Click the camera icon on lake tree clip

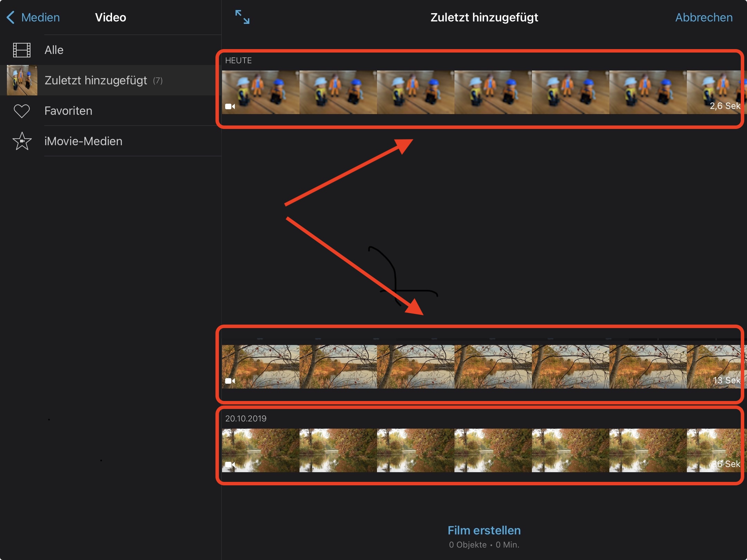click(230, 381)
